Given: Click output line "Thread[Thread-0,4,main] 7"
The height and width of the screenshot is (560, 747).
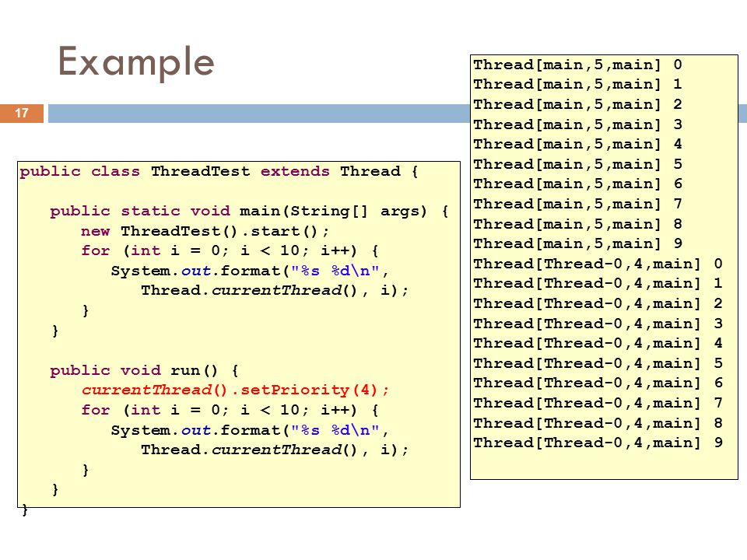Looking at the screenshot, I should (x=598, y=403).
